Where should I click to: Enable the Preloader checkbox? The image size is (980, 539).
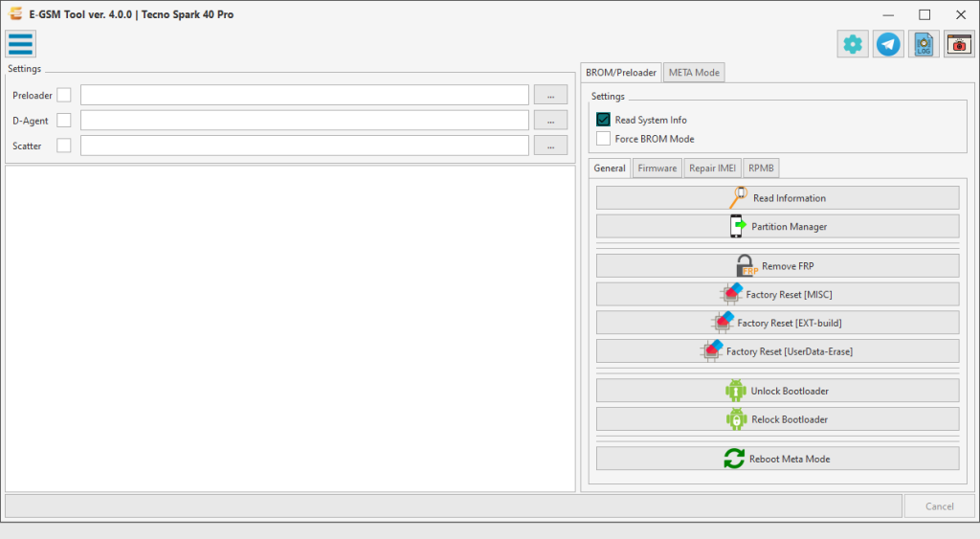(x=64, y=95)
